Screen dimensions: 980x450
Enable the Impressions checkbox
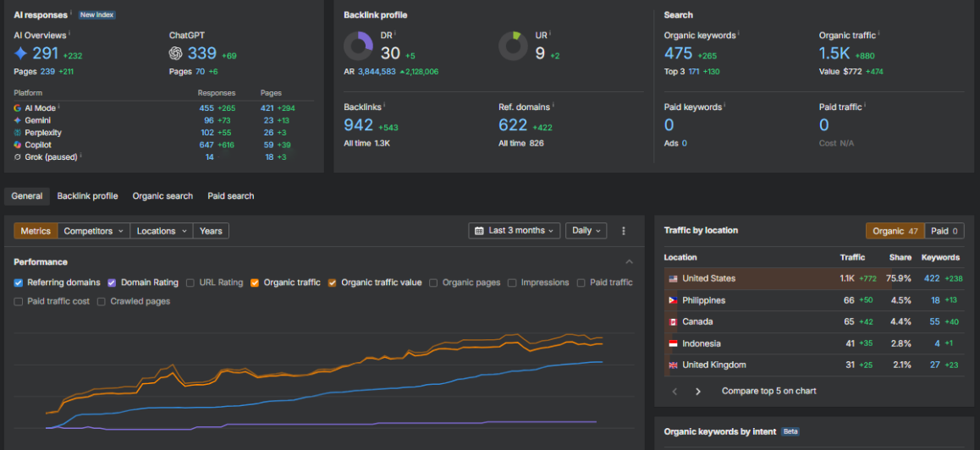(x=512, y=283)
